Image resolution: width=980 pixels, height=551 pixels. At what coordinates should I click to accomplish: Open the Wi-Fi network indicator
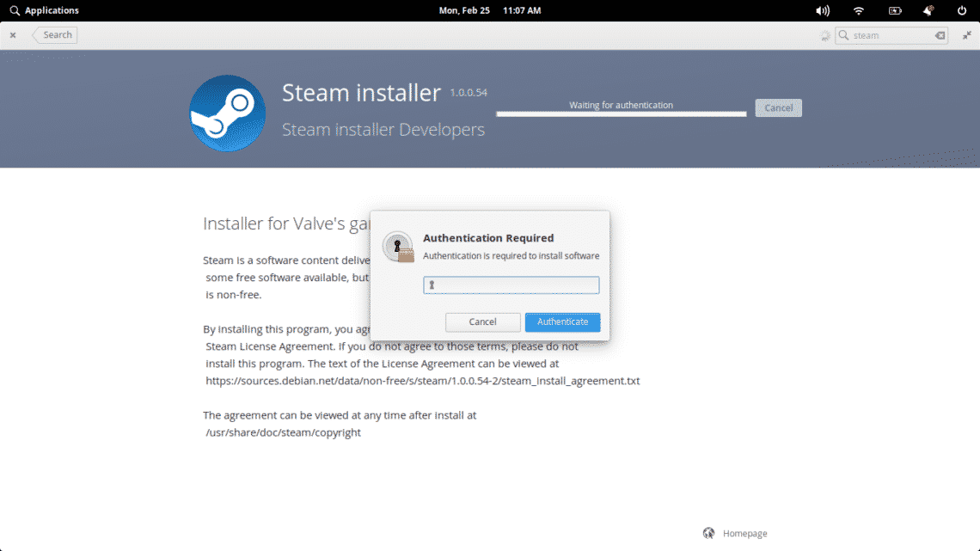[859, 10]
